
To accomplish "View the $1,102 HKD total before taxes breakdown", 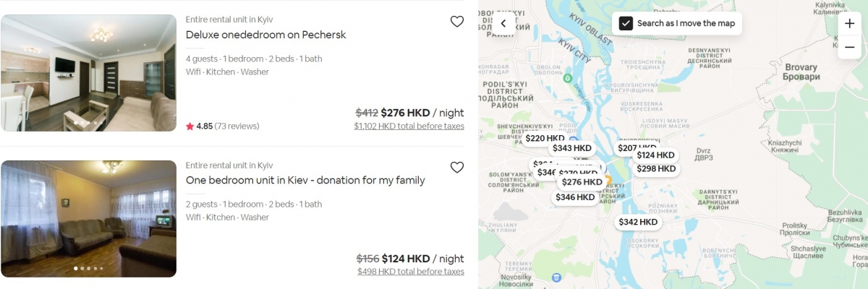I will click(409, 126).
